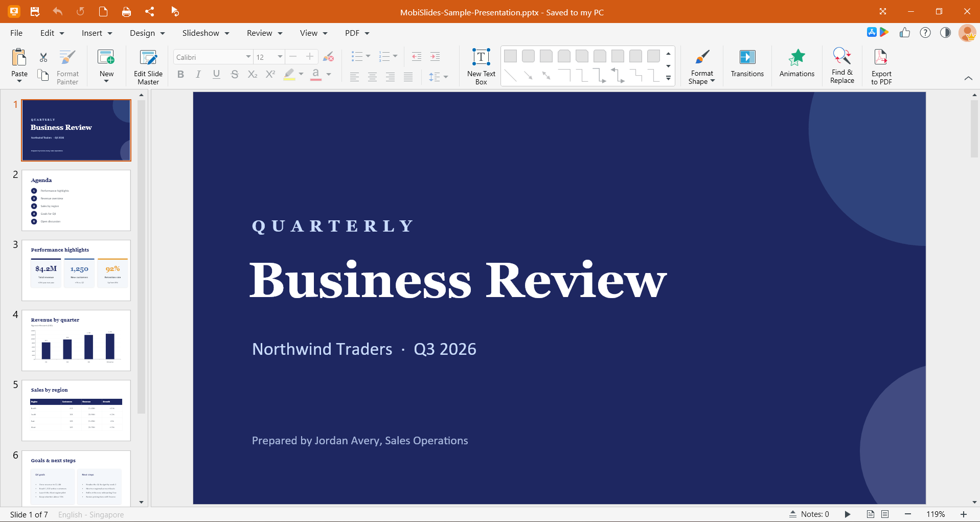Increase the indent level

tap(435, 57)
